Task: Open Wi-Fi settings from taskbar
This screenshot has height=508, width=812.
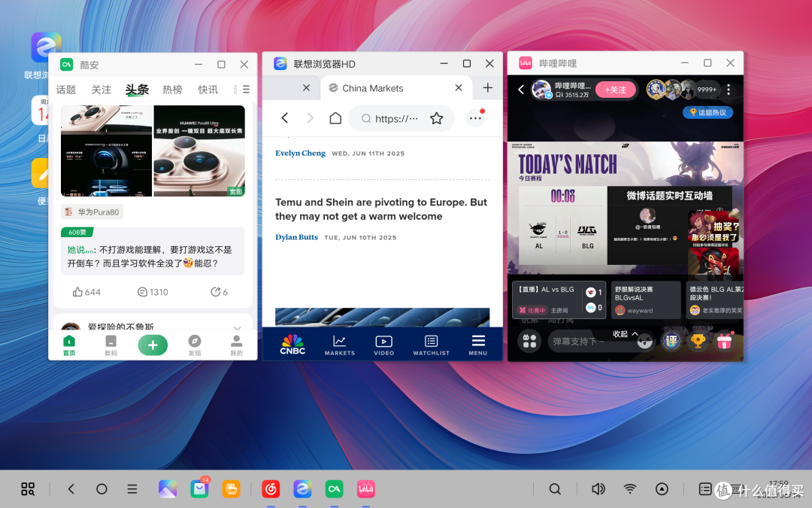Action: click(x=630, y=489)
